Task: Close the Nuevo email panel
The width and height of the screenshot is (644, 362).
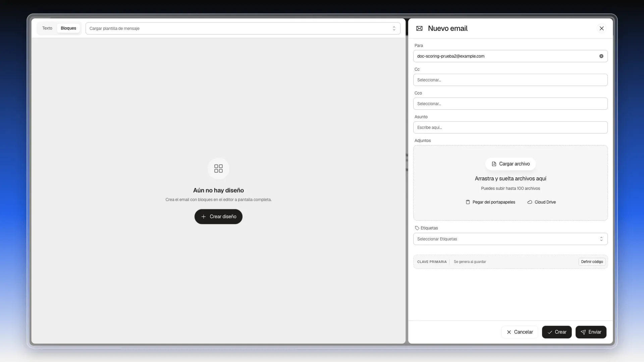Action: [x=602, y=28]
